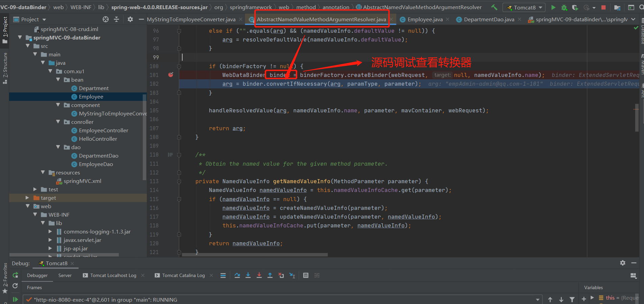The height and width of the screenshot is (304, 644).
Task: Close the Employee.java editor tab
Action: [x=448, y=19]
